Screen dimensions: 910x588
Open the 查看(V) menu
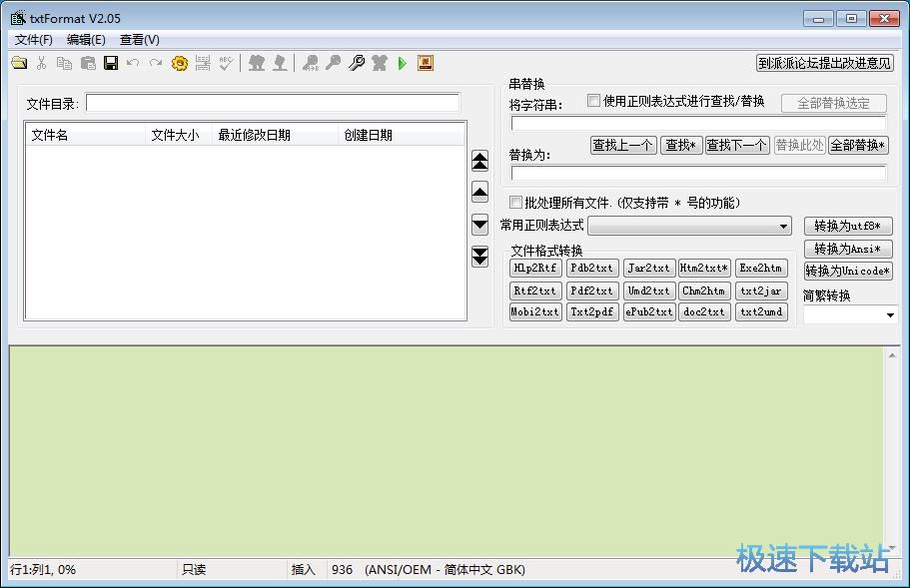point(138,40)
